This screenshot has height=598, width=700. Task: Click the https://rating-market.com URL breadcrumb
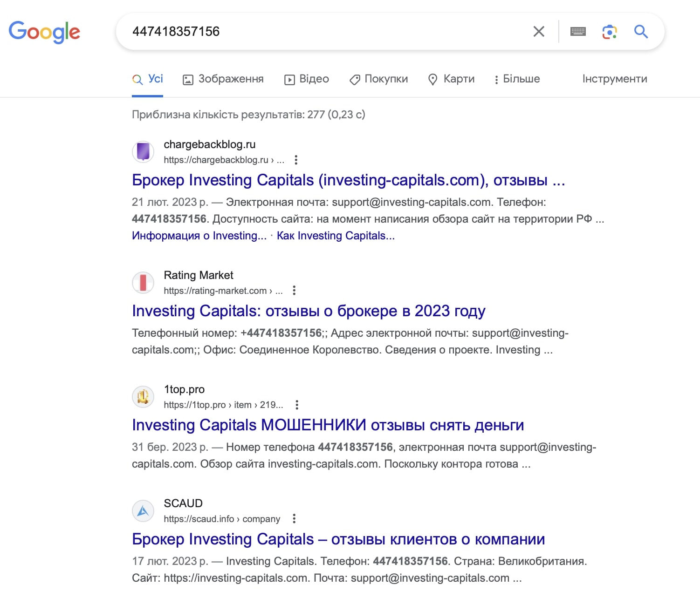(x=223, y=291)
